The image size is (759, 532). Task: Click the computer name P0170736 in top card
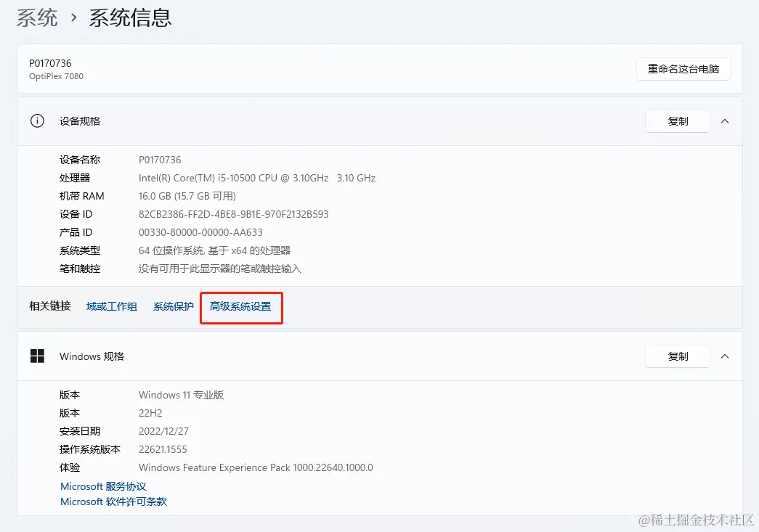(x=50, y=63)
